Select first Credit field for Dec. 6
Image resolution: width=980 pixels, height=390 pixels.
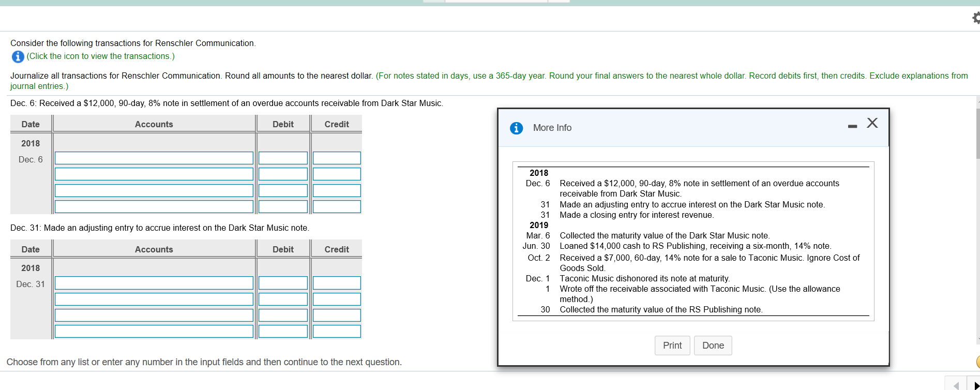pyautogui.click(x=337, y=158)
